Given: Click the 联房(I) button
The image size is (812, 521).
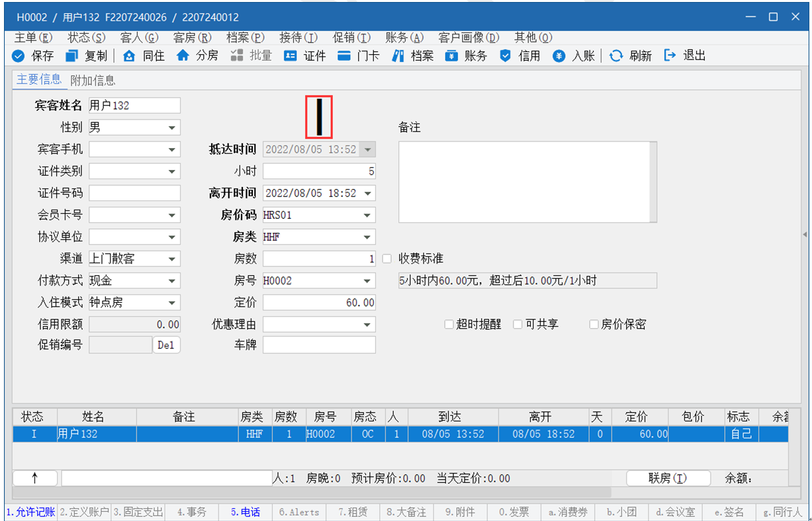Looking at the screenshot, I should (668, 478).
